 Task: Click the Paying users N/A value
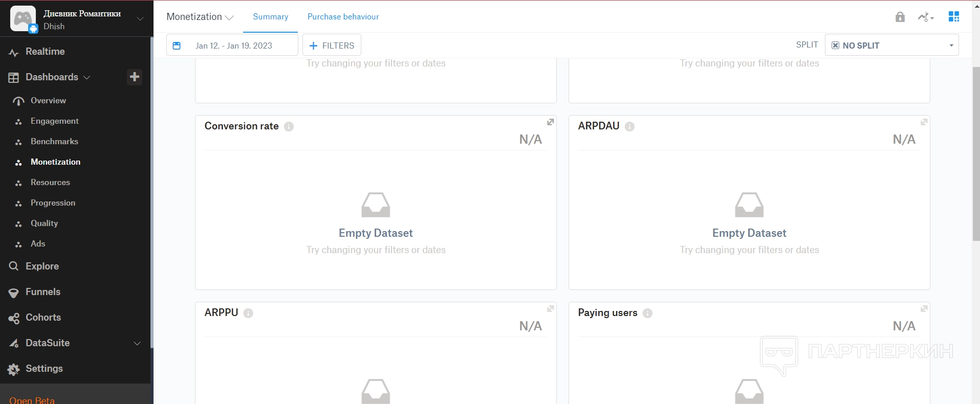click(904, 326)
